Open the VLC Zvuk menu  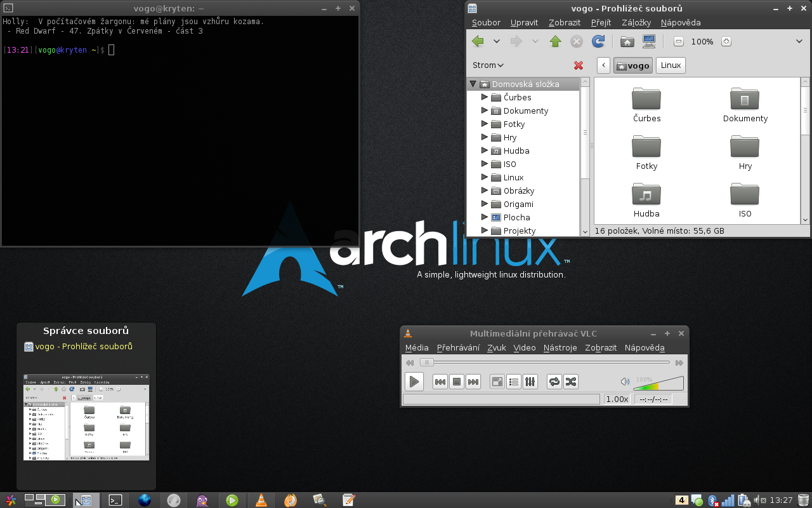point(497,347)
